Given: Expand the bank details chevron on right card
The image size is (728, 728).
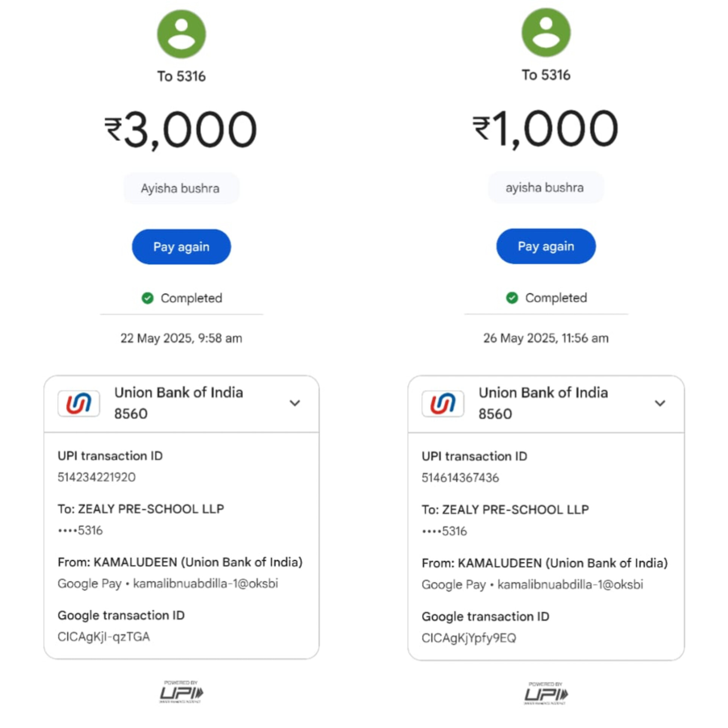Looking at the screenshot, I should click(660, 403).
